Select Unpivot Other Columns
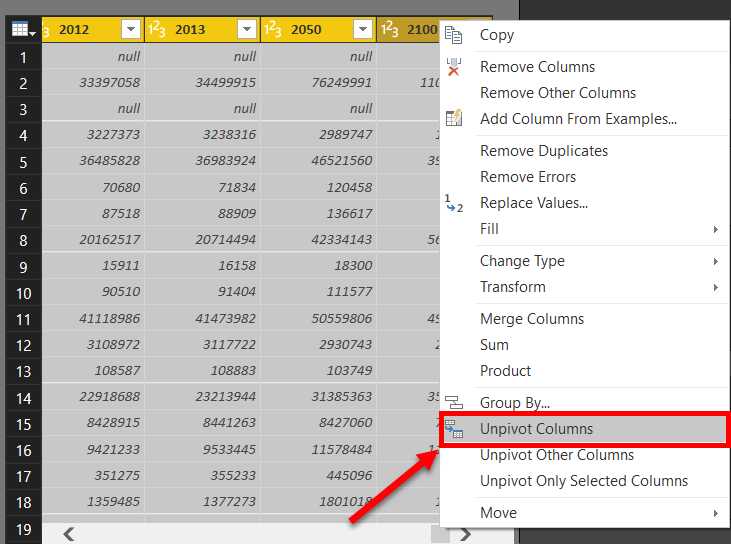This screenshot has height=544, width=731. pos(557,455)
